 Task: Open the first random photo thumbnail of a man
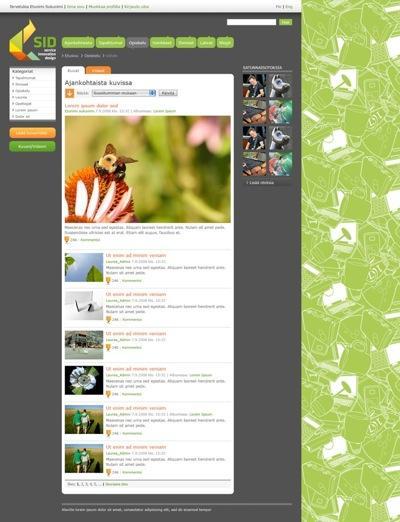(x=254, y=86)
